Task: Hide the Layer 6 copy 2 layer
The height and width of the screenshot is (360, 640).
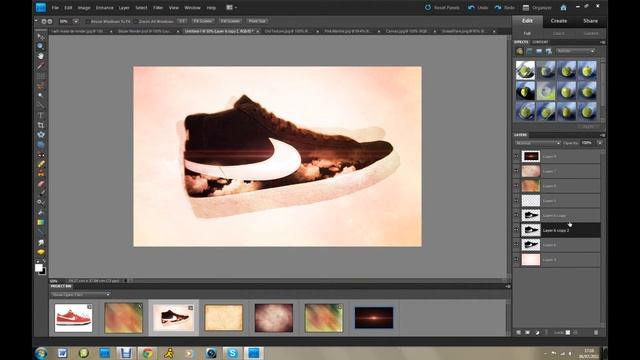Action: pos(516,230)
